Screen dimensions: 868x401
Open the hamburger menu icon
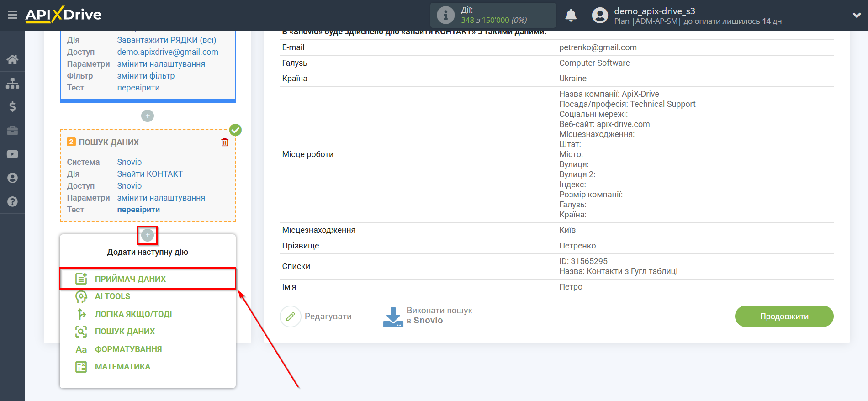pos(12,15)
